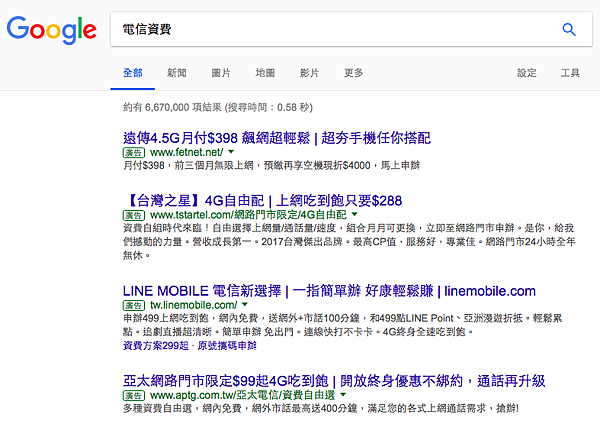The width and height of the screenshot is (600, 424).
Task: Expand the dropdown arrow next to www.fetnet.net
Action: click(231, 152)
